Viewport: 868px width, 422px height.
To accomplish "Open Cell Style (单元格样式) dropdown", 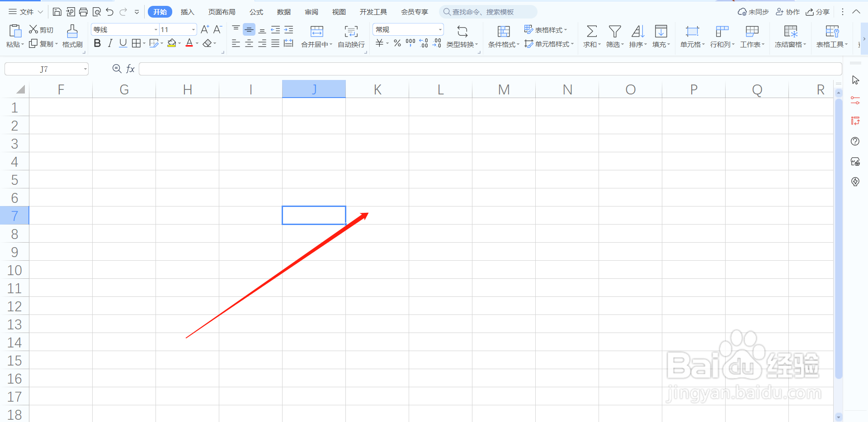I will tap(549, 44).
